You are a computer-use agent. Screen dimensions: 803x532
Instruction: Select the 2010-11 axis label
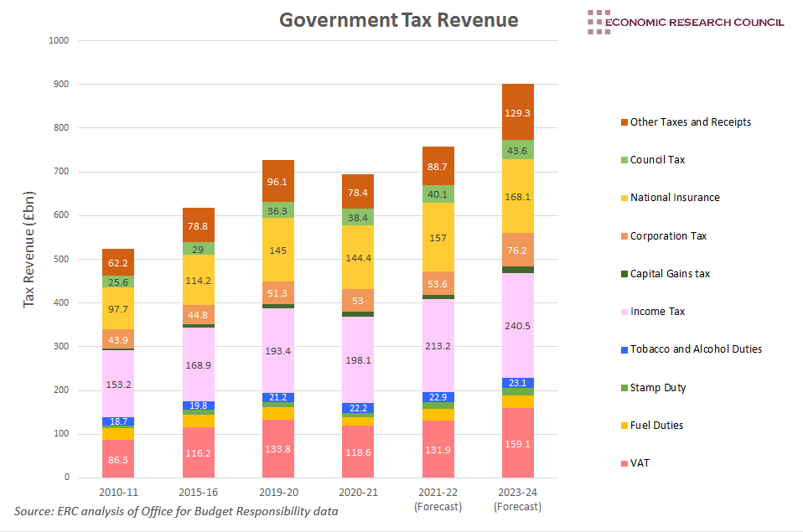click(117, 493)
